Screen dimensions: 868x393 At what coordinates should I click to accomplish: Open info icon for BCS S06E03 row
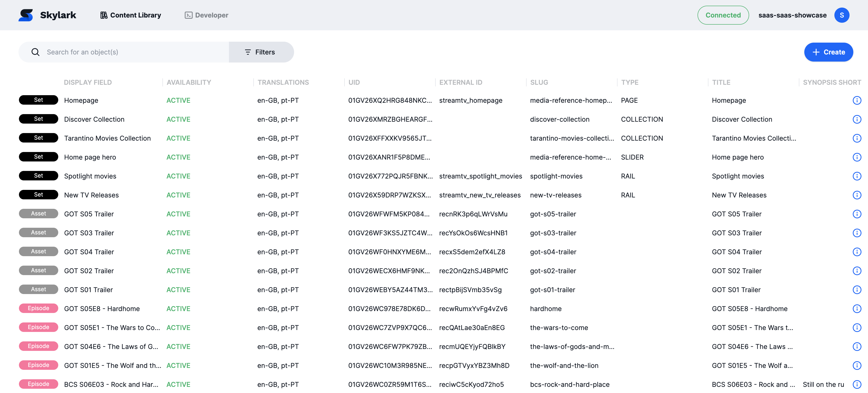tap(857, 384)
